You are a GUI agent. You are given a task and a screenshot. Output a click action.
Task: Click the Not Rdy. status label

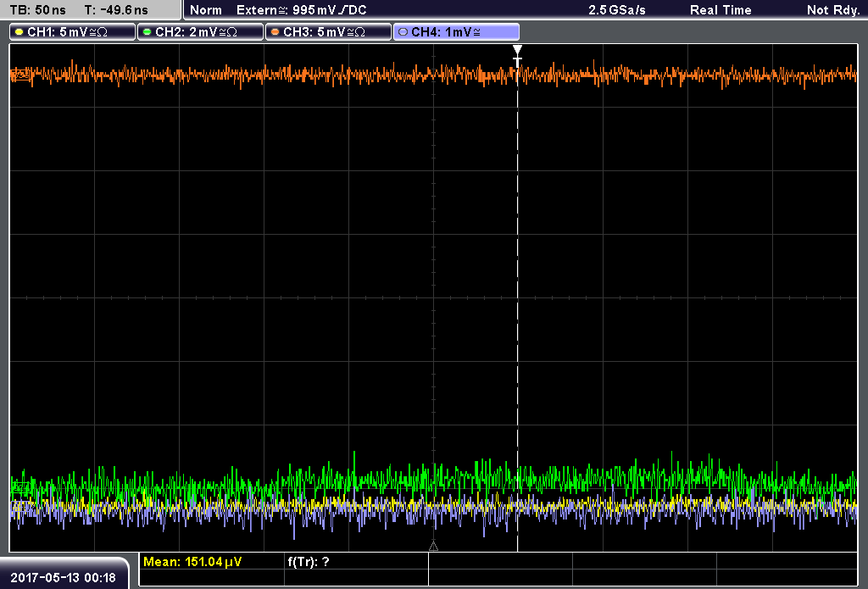(x=833, y=10)
